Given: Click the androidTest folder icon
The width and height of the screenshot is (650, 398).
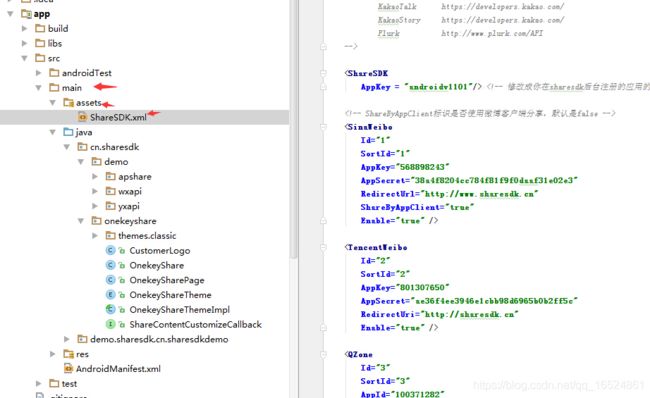Looking at the screenshot, I should [54, 73].
